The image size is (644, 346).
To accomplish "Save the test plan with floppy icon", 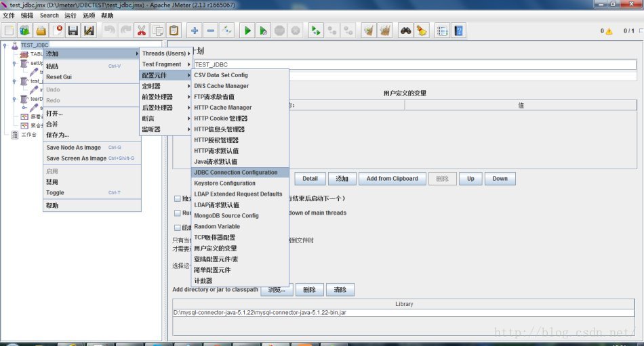I will 73,30.
